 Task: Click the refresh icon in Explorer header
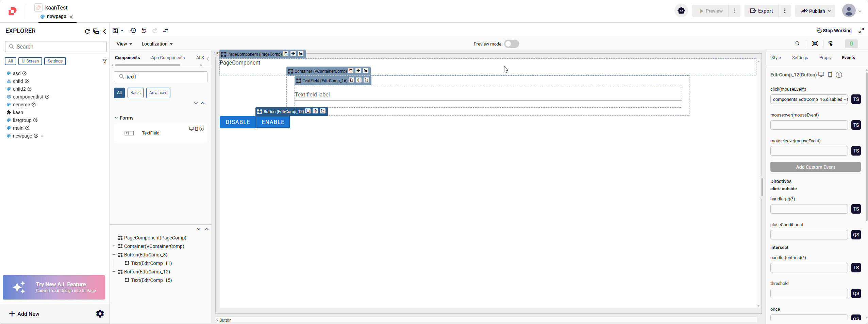[x=87, y=31]
